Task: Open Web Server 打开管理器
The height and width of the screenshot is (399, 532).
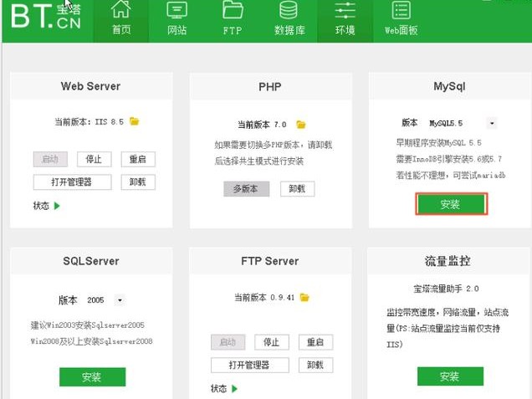Action: [72, 182]
